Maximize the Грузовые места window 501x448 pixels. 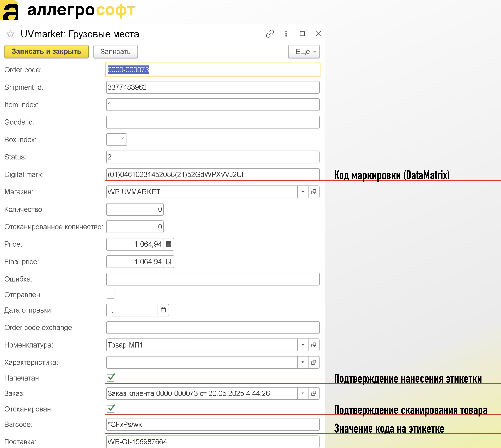(x=302, y=34)
